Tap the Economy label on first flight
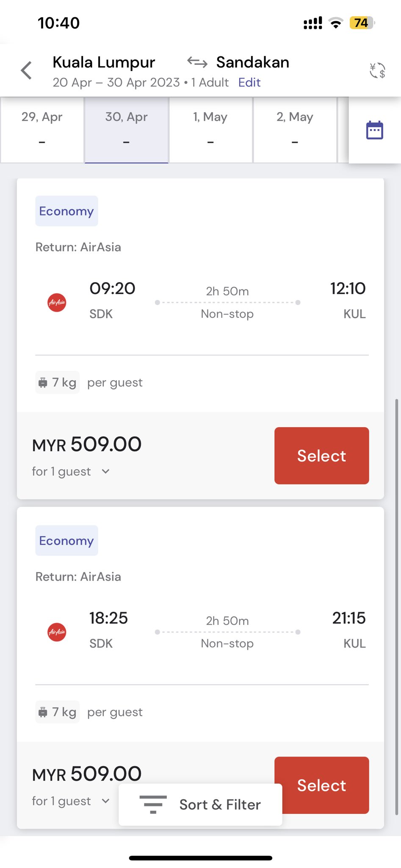 [66, 211]
